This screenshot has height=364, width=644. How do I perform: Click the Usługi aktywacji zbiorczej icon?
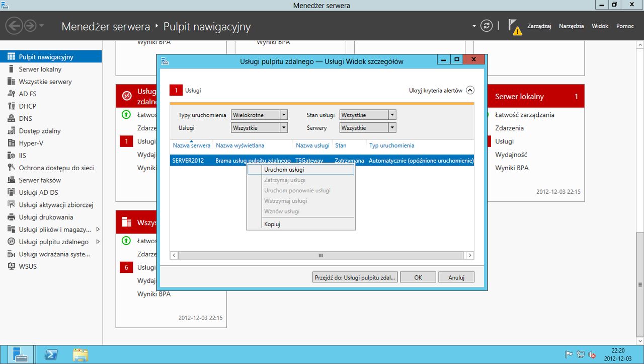coord(11,205)
